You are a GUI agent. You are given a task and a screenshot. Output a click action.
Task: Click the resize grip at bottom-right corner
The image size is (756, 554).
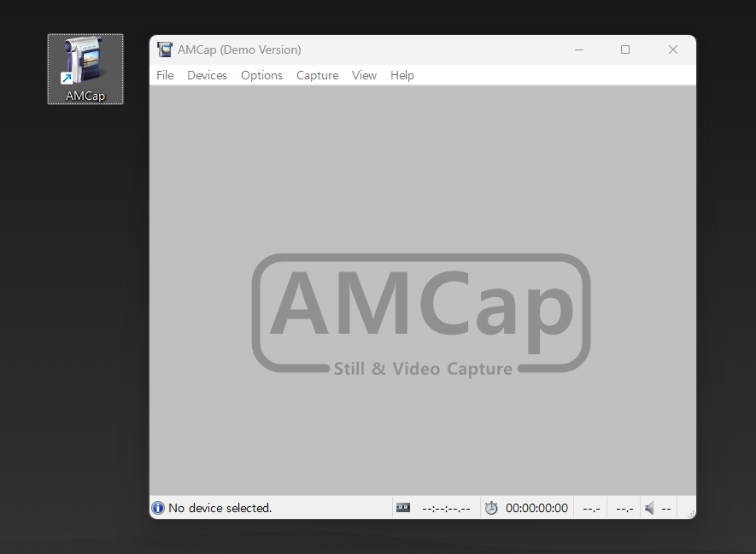pos(689,513)
